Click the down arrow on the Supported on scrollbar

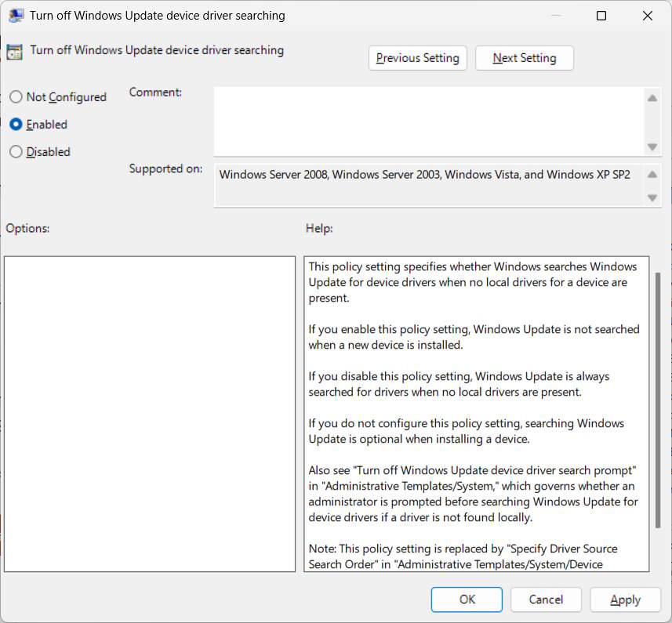click(x=652, y=197)
